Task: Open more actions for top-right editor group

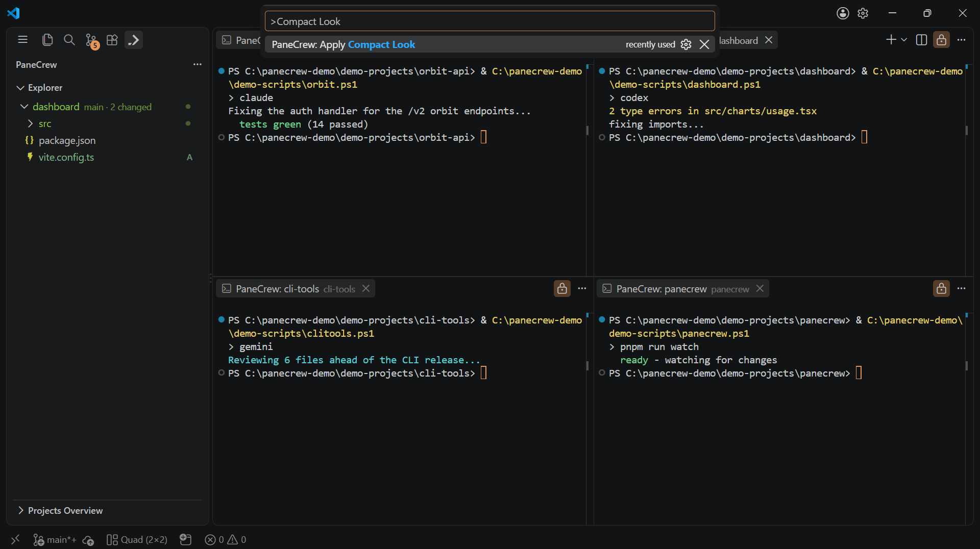Action: coord(962,40)
